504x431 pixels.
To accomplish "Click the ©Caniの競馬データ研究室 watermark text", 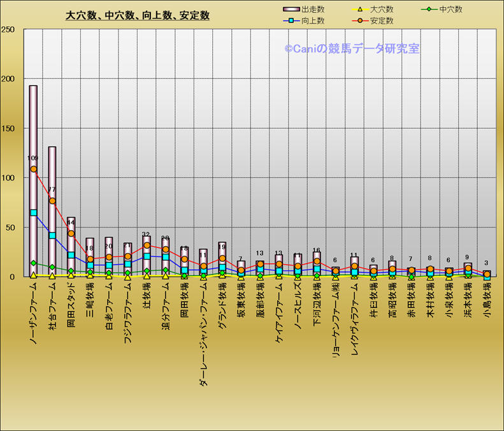I will click(352, 48).
